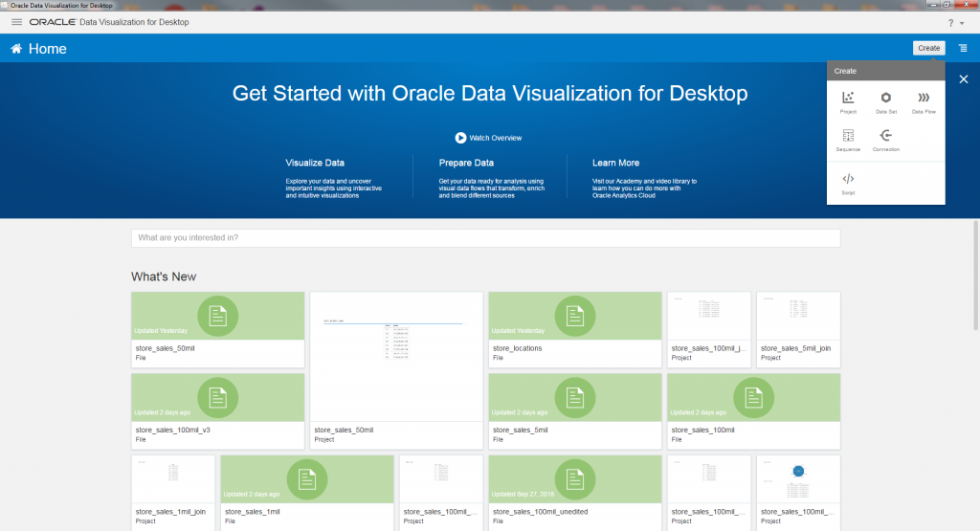Open store_sales_50mil file tile icon
Screen dimensions: 980x531
(x=217, y=316)
